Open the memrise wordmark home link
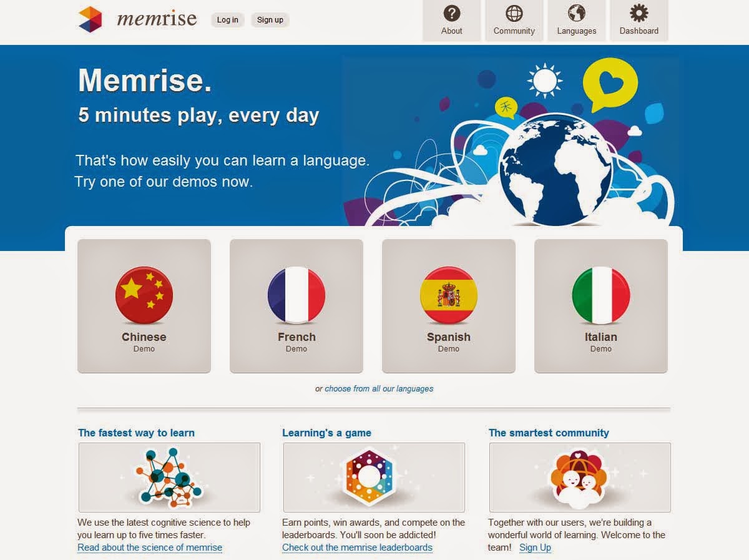This screenshot has width=749, height=560. pyautogui.click(x=157, y=19)
